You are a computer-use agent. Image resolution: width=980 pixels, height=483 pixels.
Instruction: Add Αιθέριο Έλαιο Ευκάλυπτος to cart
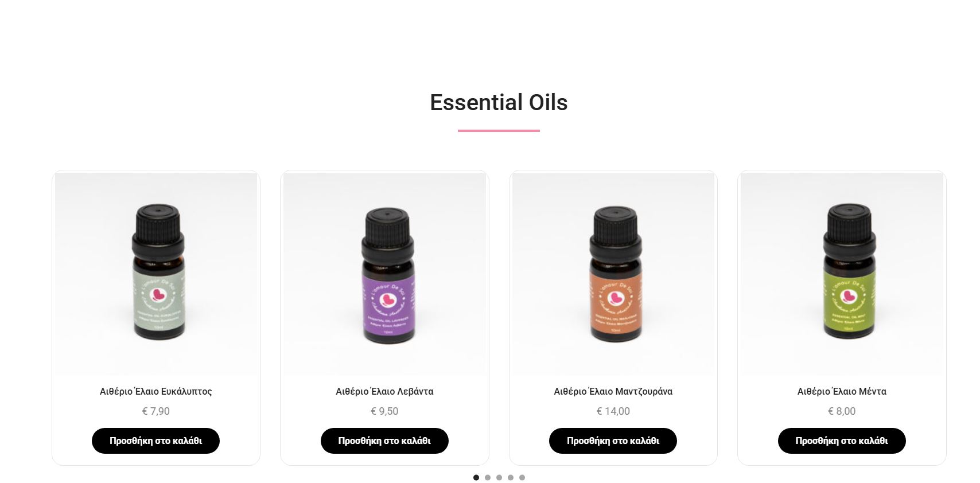[155, 441]
